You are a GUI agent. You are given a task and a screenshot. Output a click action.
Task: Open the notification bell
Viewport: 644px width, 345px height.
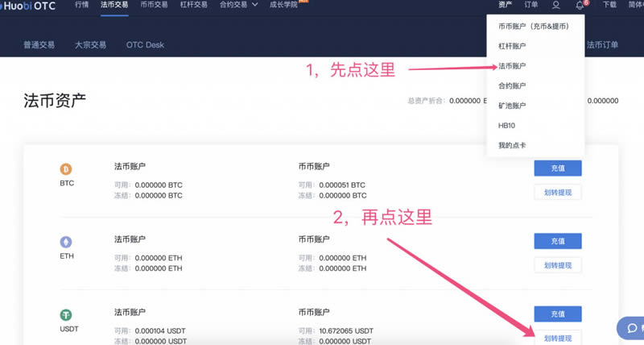pos(580,5)
